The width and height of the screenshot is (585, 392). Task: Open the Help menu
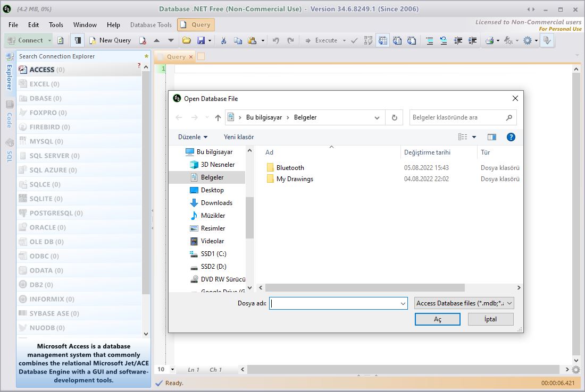(113, 25)
